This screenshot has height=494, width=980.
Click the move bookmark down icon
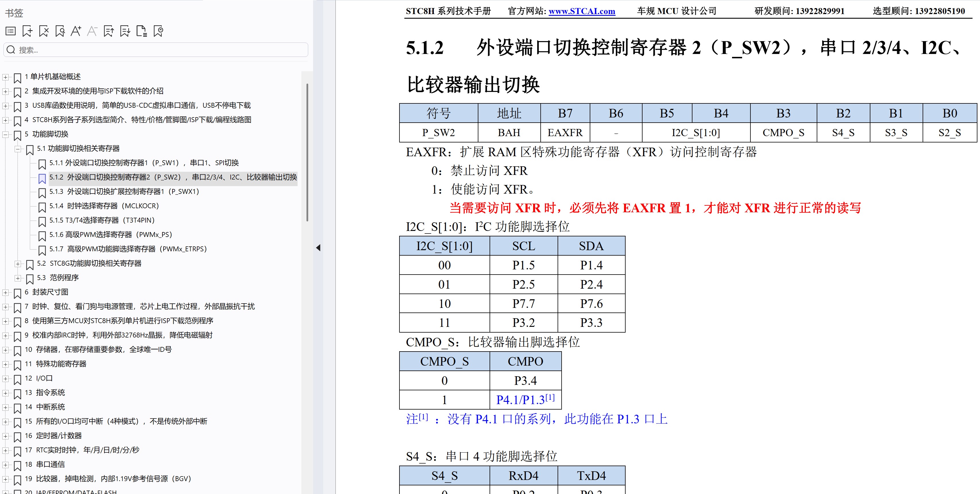(x=125, y=31)
